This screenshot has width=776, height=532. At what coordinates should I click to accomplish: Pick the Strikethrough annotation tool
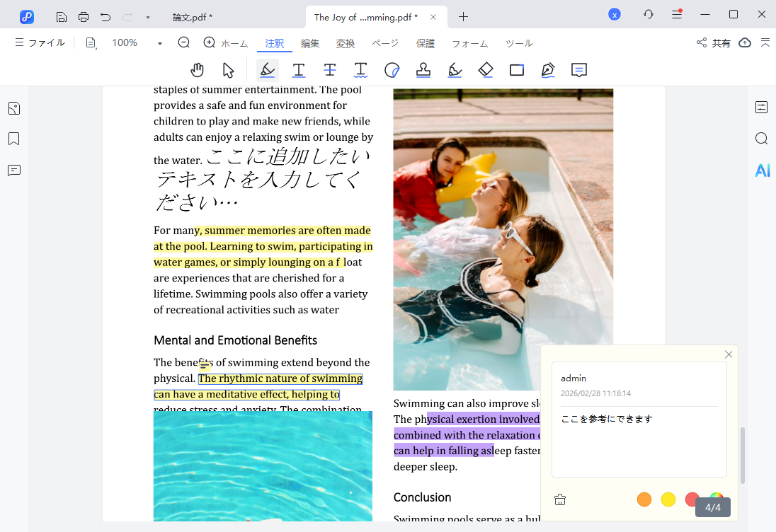[330, 70]
